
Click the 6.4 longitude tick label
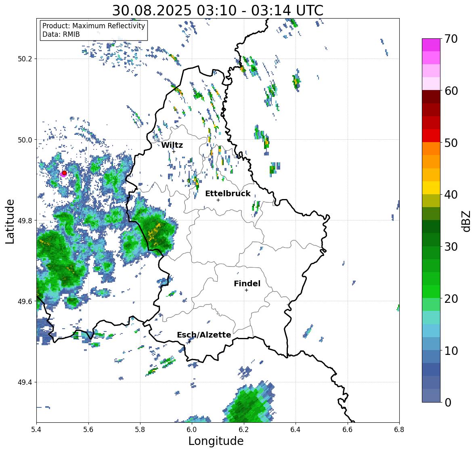click(296, 430)
